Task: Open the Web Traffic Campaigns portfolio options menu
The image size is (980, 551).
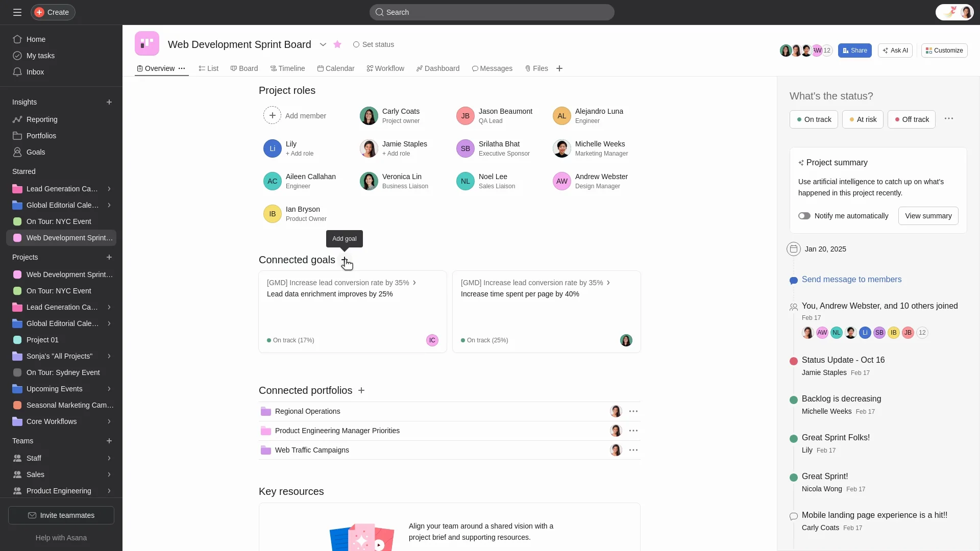Action: click(633, 450)
